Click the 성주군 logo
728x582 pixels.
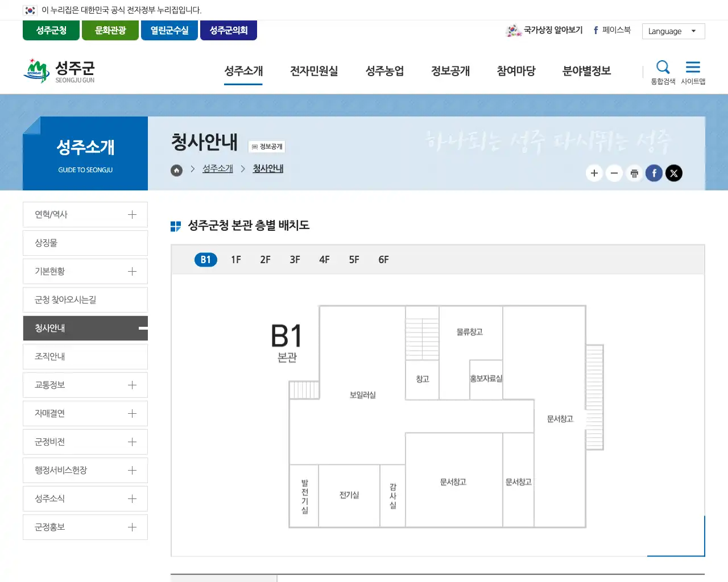point(59,71)
